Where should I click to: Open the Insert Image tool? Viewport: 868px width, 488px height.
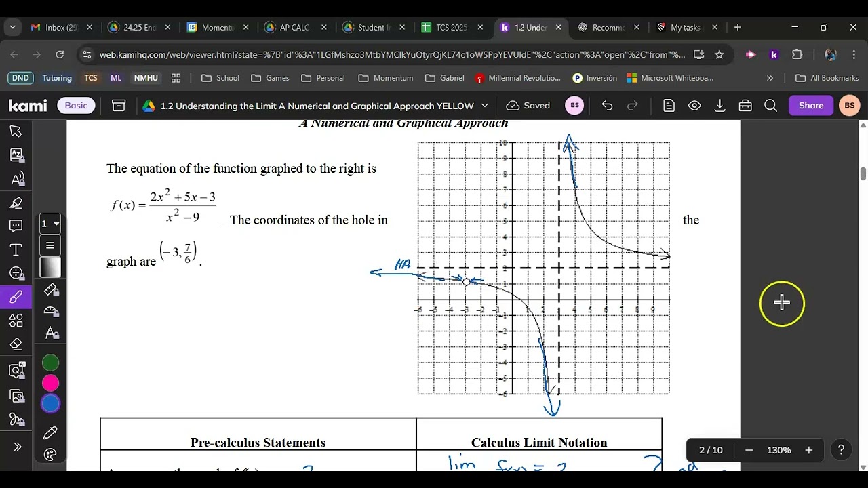click(x=16, y=396)
